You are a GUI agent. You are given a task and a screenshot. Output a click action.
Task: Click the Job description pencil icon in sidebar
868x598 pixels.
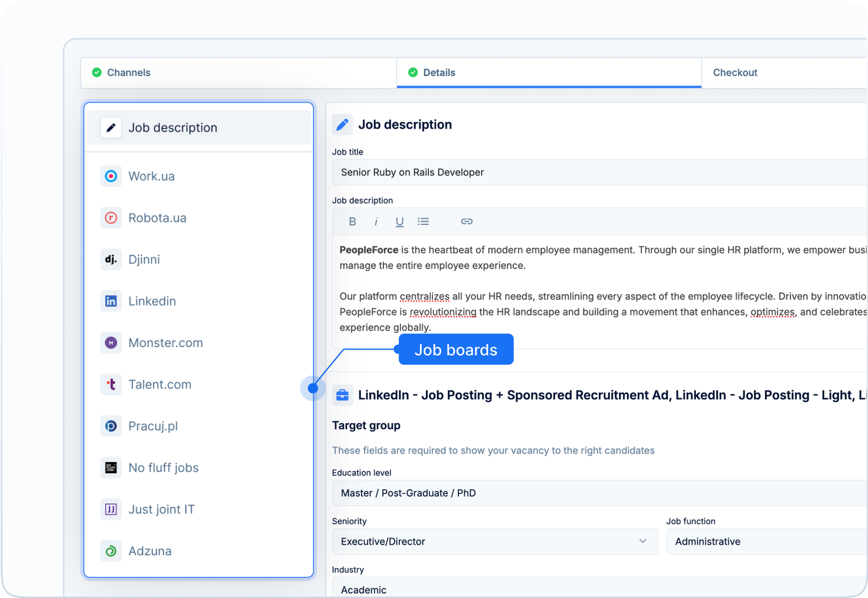[x=111, y=128]
